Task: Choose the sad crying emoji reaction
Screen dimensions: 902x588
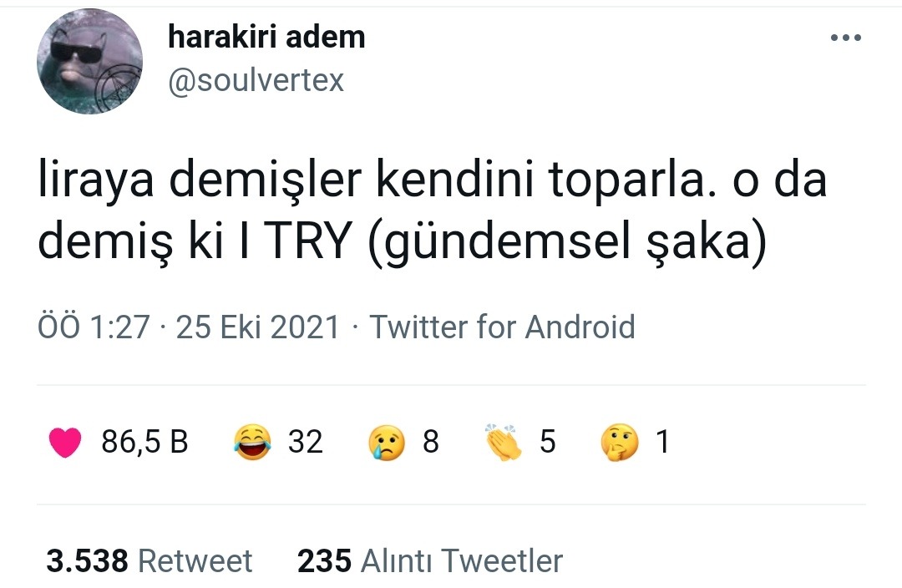Action: (x=387, y=442)
